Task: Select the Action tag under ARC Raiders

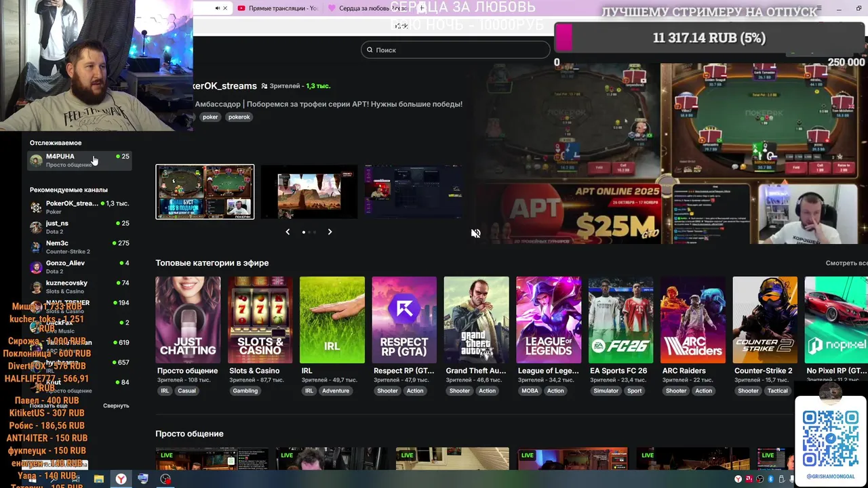Action: click(704, 390)
